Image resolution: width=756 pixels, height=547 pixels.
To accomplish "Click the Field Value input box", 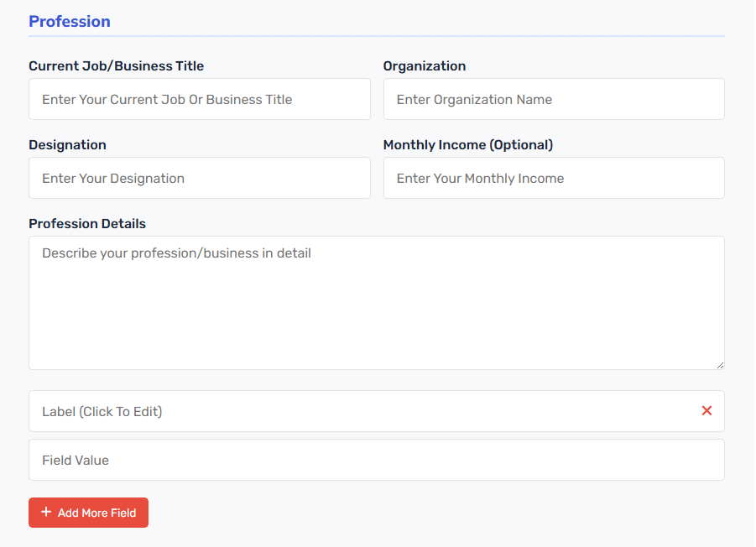I will [x=376, y=460].
